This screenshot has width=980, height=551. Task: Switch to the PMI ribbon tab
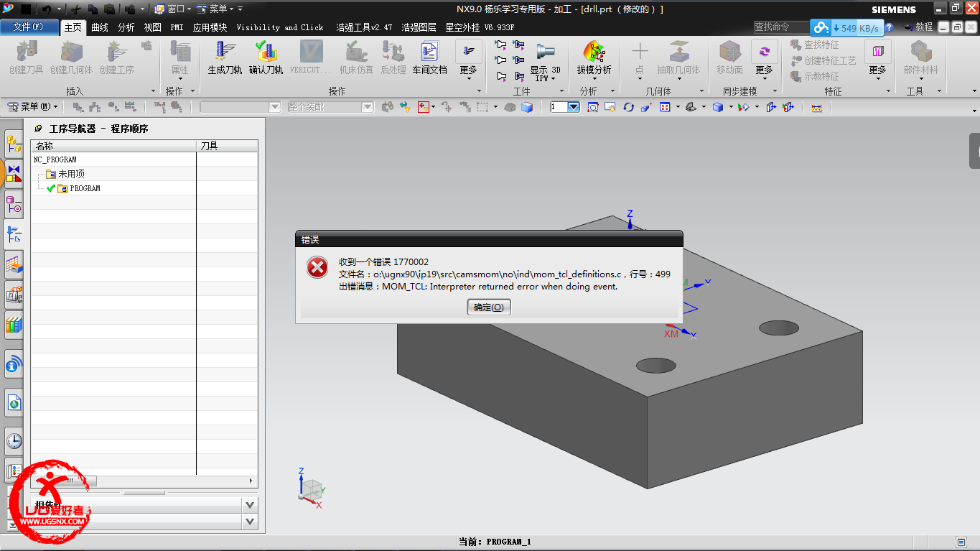coord(177,27)
